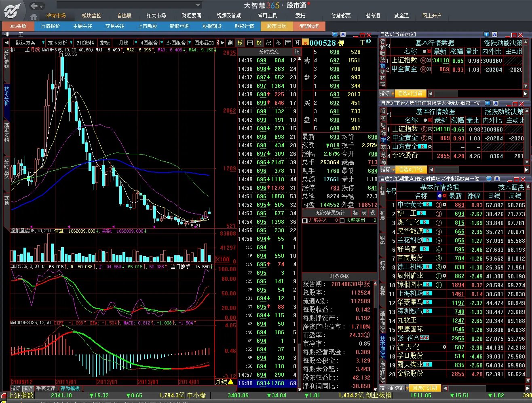Open the 4图组合 dropdown
The image size is (532, 403).
pos(150,43)
